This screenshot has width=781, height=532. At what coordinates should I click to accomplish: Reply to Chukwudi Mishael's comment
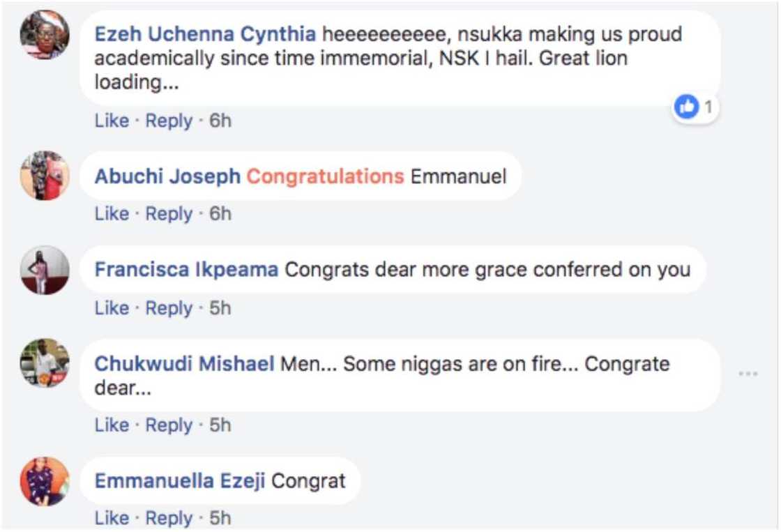169,424
